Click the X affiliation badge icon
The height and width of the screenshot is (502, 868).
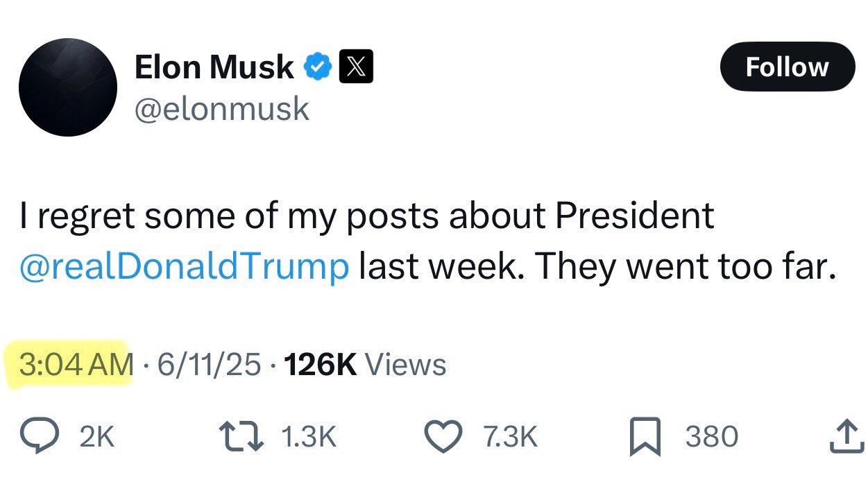tap(356, 67)
